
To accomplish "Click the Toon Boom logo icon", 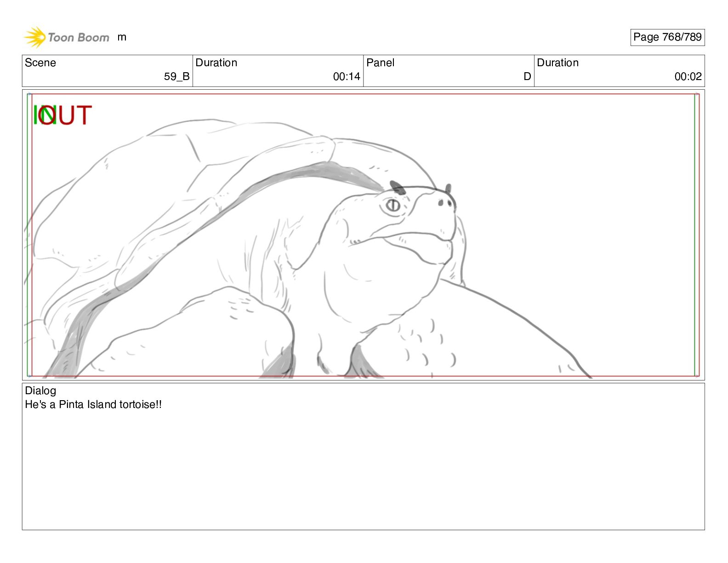I will (35, 37).
